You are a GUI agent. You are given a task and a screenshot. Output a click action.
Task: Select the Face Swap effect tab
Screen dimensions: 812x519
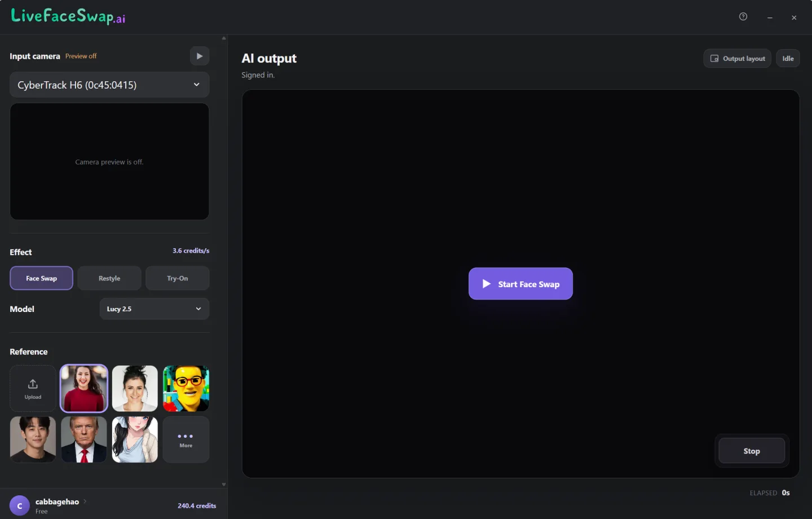pyautogui.click(x=41, y=278)
